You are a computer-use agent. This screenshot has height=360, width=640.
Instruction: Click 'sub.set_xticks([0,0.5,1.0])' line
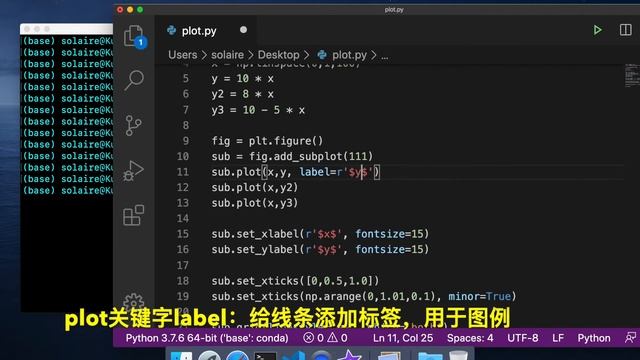pyautogui.click(x=295, y=281)
